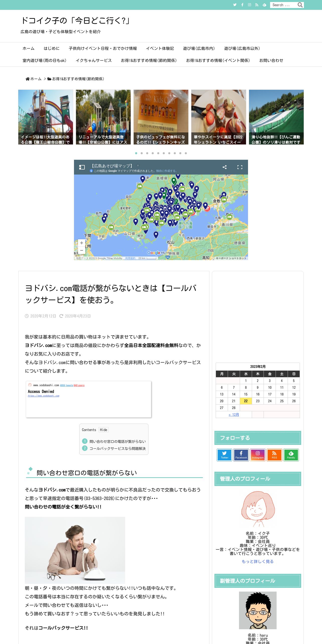Star the 広島あそび場マップ map
This screenshot has width=322, height=644.
pos(138,166)
